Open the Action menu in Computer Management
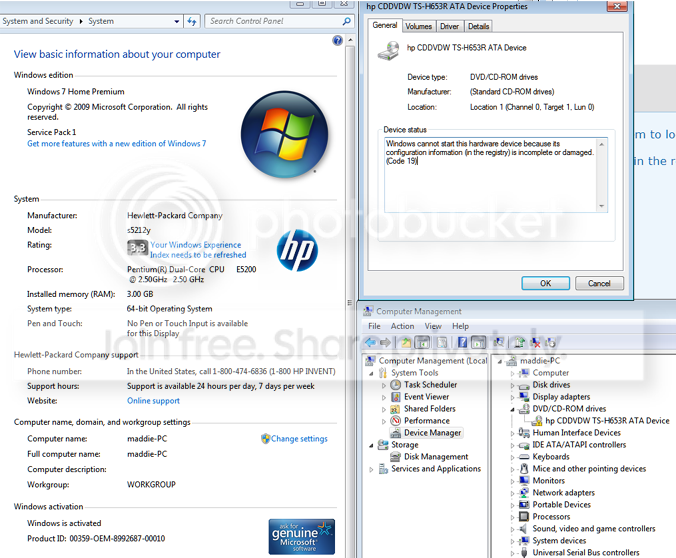676x558 pixels. tap(402, 326)
